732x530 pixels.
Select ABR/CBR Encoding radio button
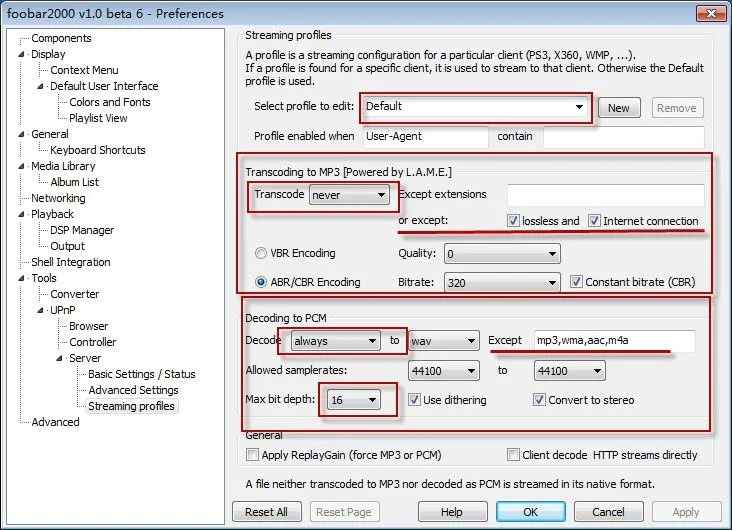click(260, 282)
